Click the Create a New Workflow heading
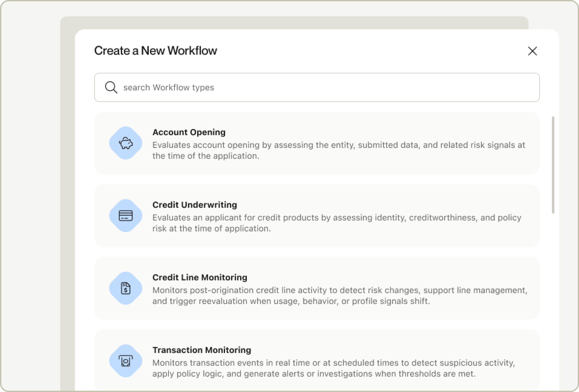Viewport: 579px width, 392px height. [x=155, y=51]
